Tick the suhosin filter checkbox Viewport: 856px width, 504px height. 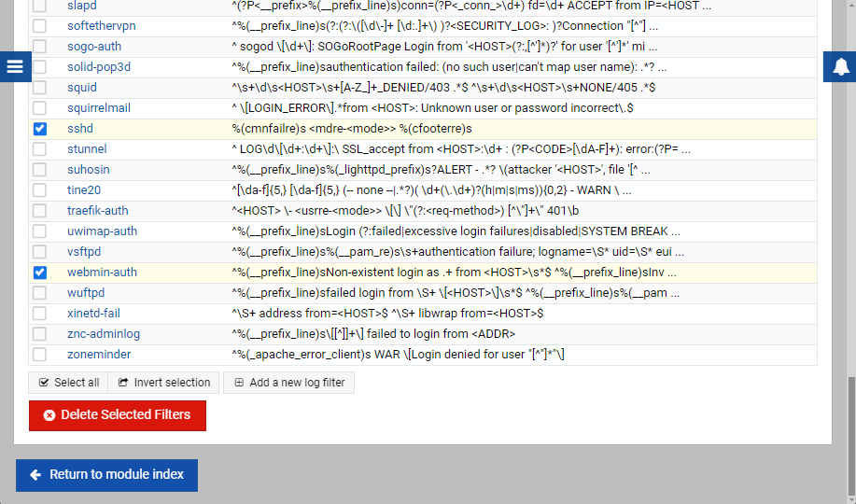pos(39,170)
